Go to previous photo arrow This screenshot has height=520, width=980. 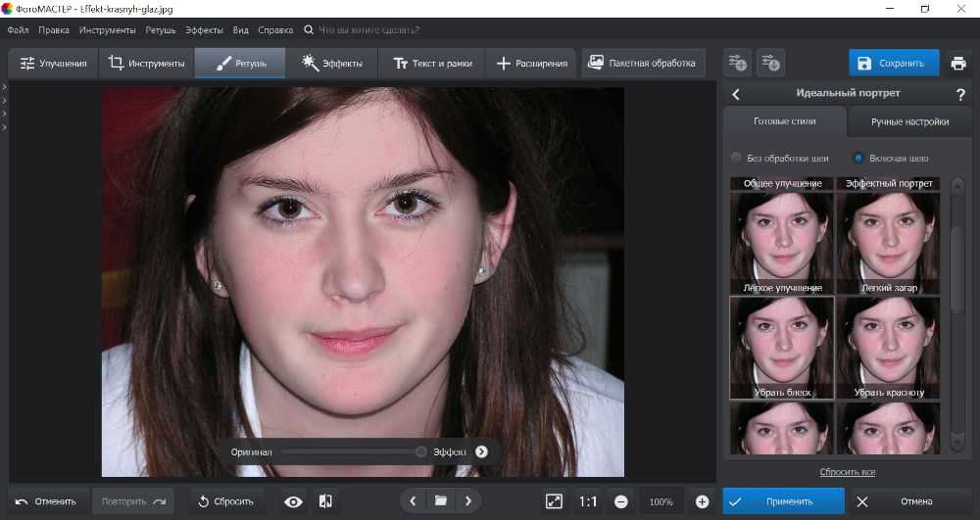[x=414, y=501]
